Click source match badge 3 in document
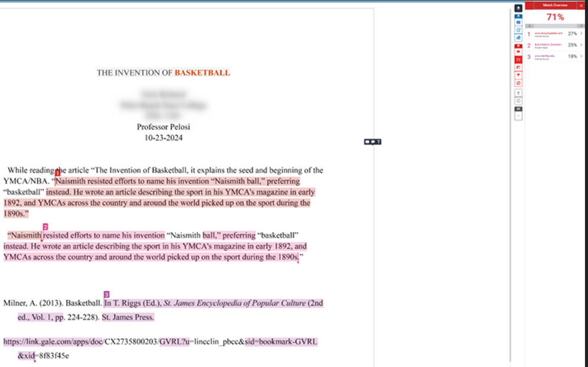The height and width of the screenshot is (367, 588). click(106, 294)
